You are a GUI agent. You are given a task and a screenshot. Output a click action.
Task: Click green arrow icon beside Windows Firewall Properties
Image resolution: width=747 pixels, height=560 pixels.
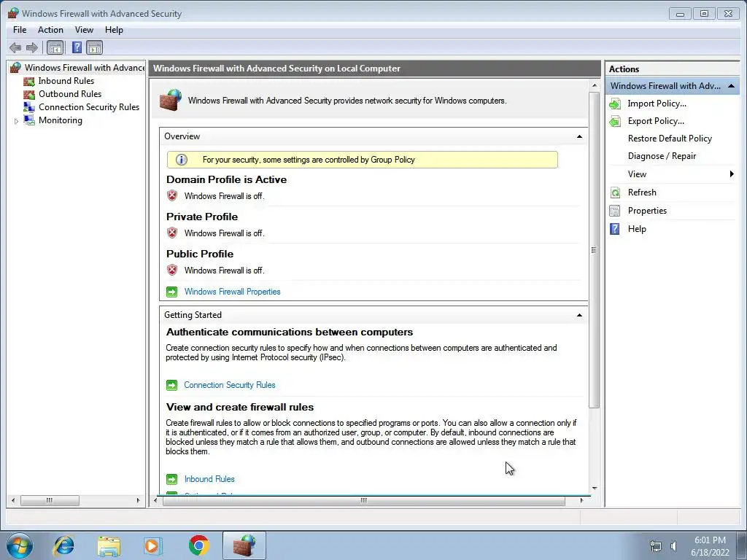pos(172,292)
